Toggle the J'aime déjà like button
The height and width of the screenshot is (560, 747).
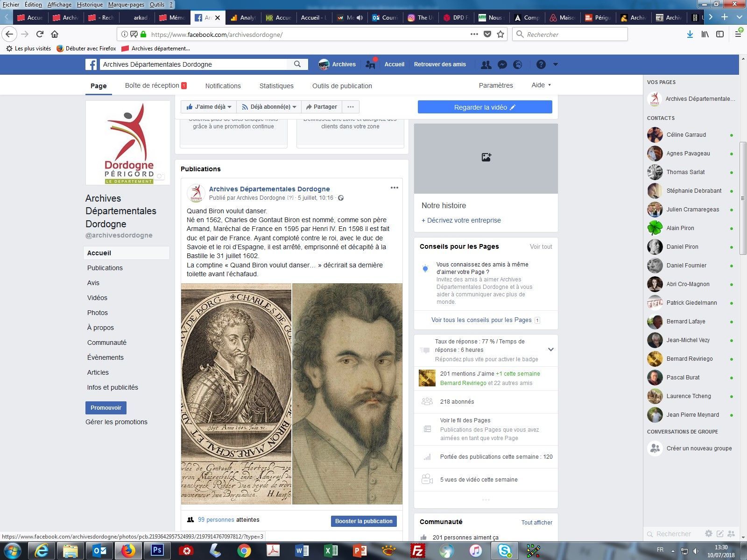(x=209, y=107)
